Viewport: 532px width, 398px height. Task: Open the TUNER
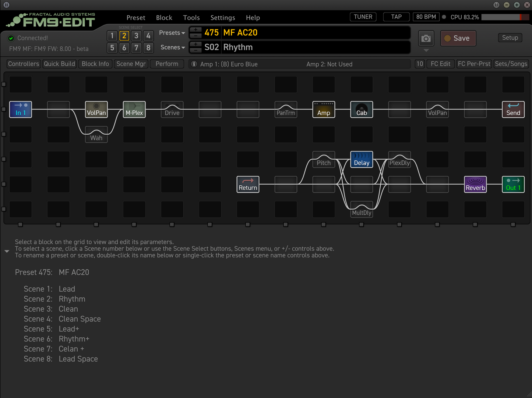pyautogui.click(x=363, y=17)
